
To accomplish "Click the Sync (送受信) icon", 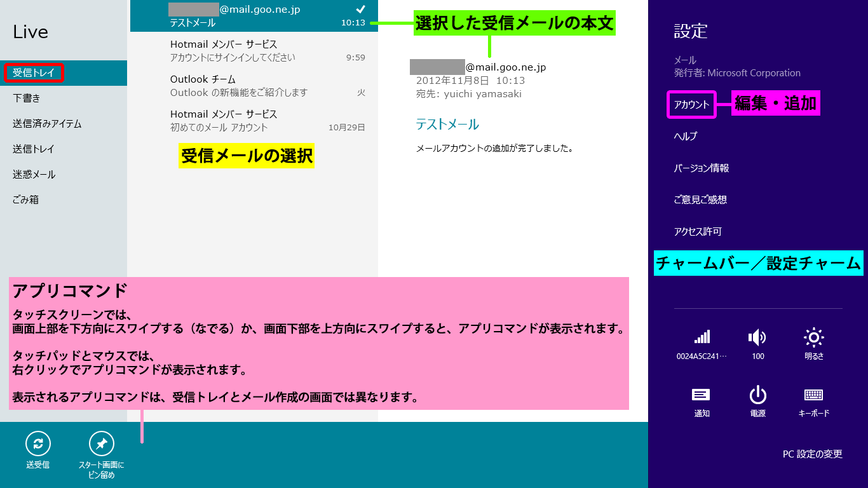I will 37,444.
